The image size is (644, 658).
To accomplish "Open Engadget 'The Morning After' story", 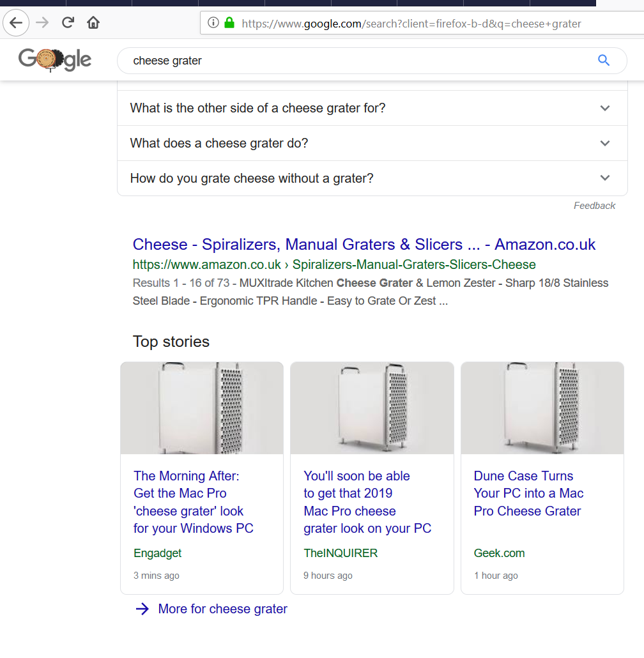I will 193,502.
